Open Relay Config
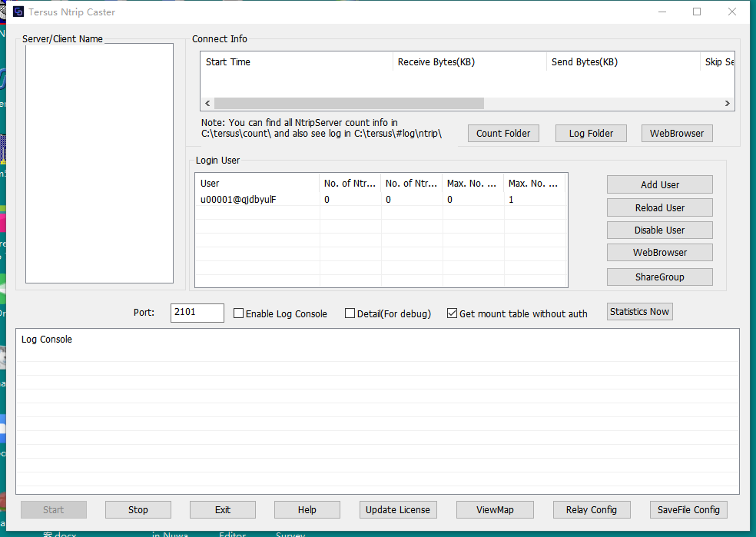The image size is (756, 537). (x=592, y=509)
